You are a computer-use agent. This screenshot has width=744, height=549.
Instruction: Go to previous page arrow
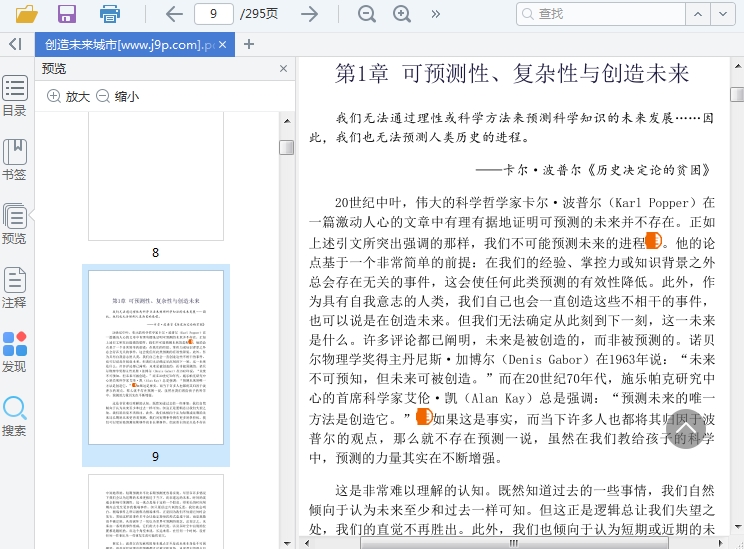174,14
